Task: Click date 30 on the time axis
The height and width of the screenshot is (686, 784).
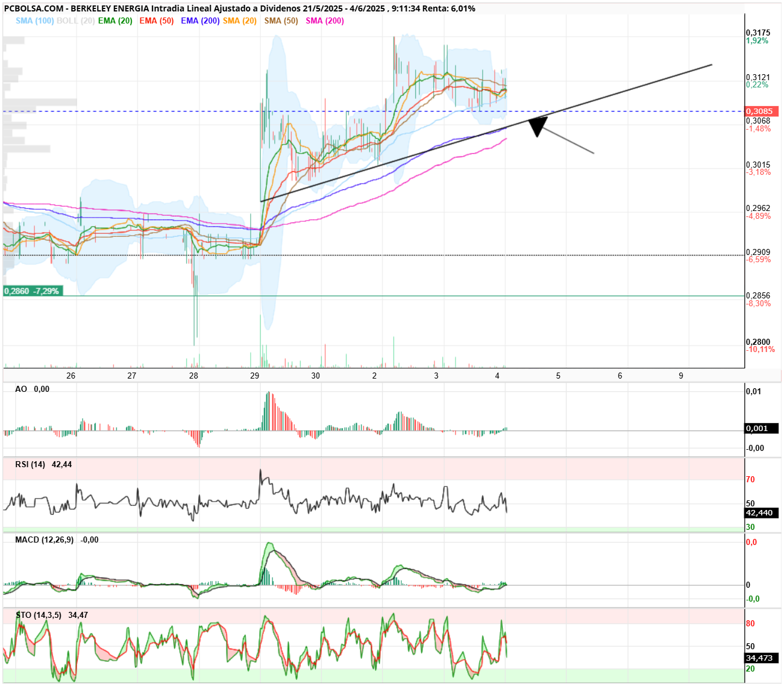Action: click(x=316, y=376)
